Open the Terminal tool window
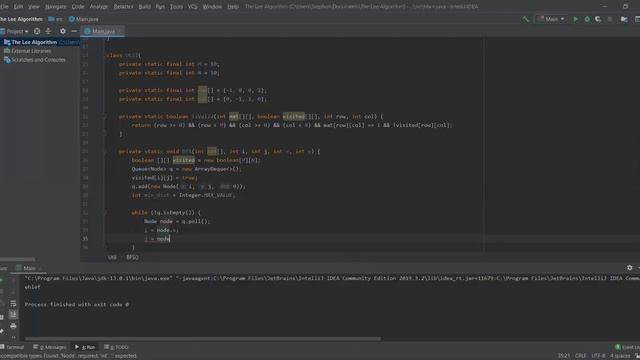The height and width of the screenshot is (360, 640). 12,347
